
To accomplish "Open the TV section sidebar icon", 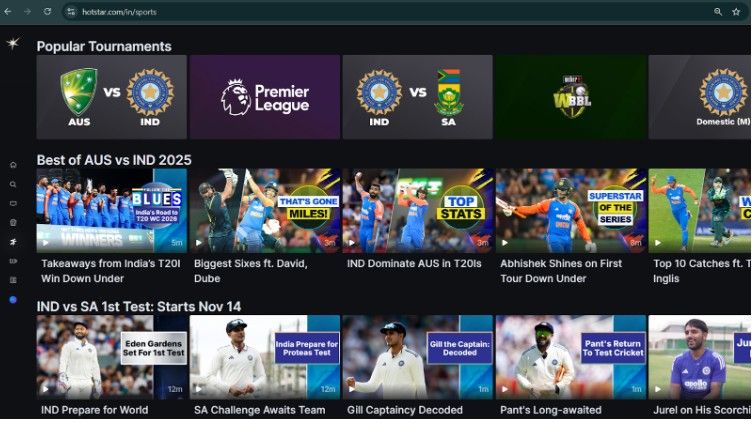I will click(x=13, y=203).
